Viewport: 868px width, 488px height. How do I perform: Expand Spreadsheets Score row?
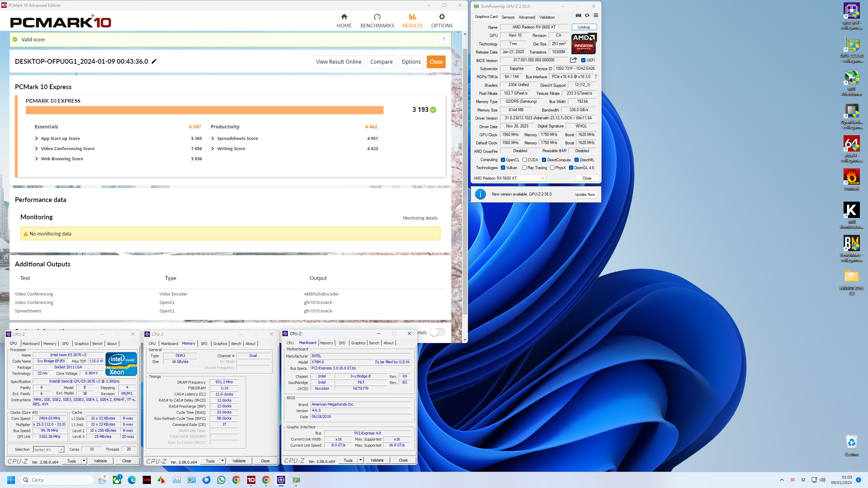pyautogui.click(x=213, y=138)
